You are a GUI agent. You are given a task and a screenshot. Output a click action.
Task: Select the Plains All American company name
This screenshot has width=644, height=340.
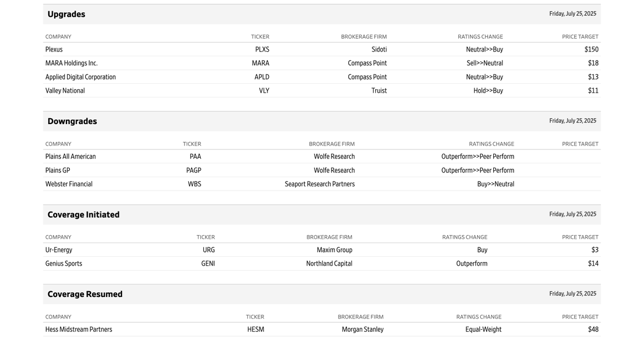pyautogui.click(x=70, y=157)
